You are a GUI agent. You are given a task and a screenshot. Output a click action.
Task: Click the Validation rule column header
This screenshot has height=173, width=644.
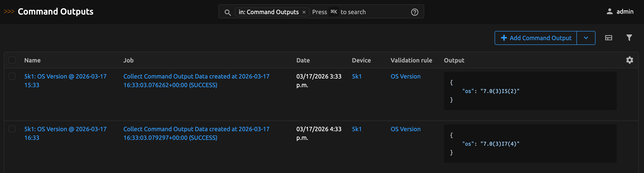coord(411,60)
